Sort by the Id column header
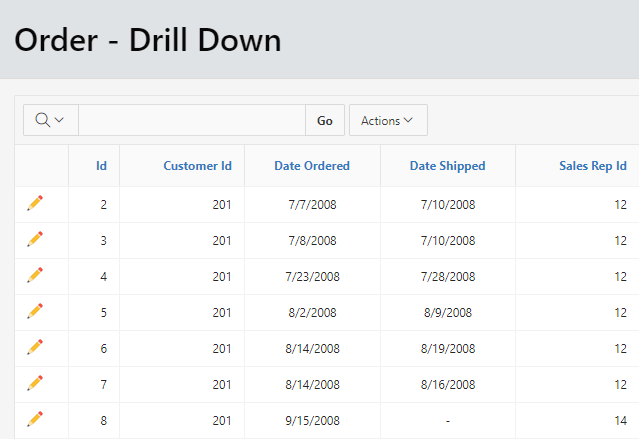The width and height of the screenshot is (639, 439). (x=101, y=166)
